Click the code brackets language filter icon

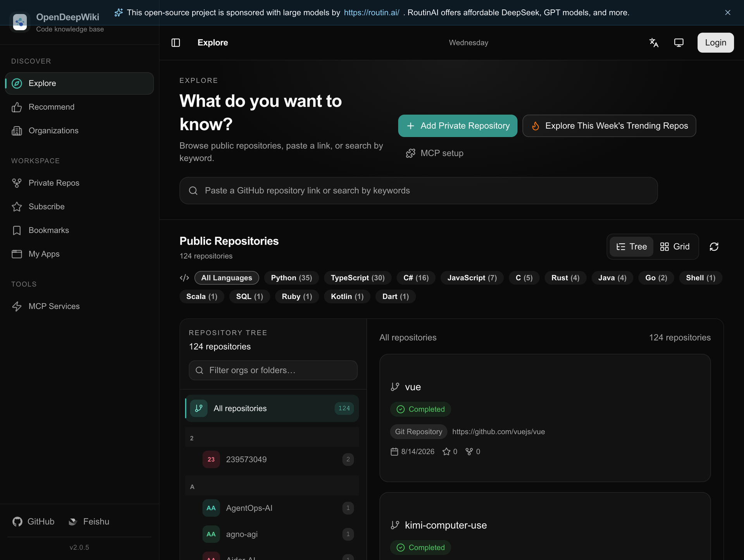point(184,277)
